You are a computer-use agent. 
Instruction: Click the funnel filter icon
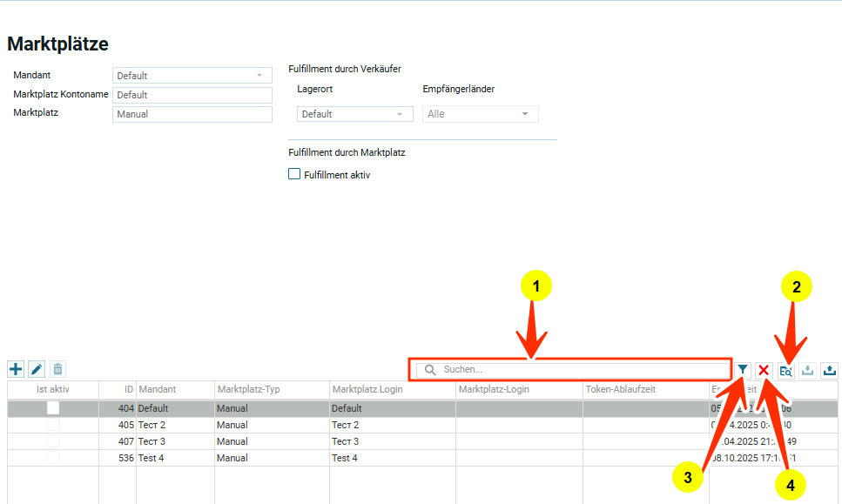click(x=742, y=370)
